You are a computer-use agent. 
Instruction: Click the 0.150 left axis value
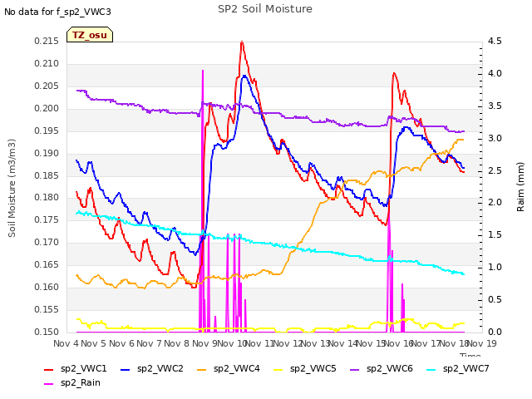point(47,332)
